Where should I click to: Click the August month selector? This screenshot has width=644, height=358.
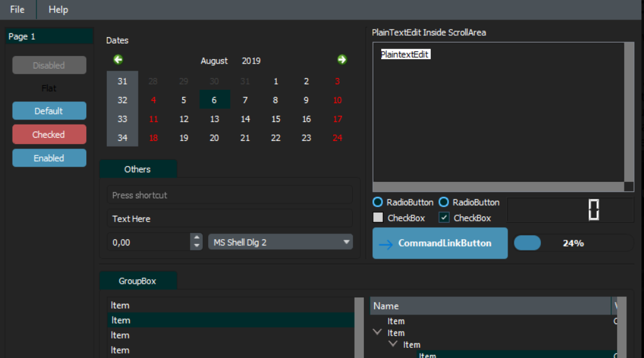tap(214, 61)
